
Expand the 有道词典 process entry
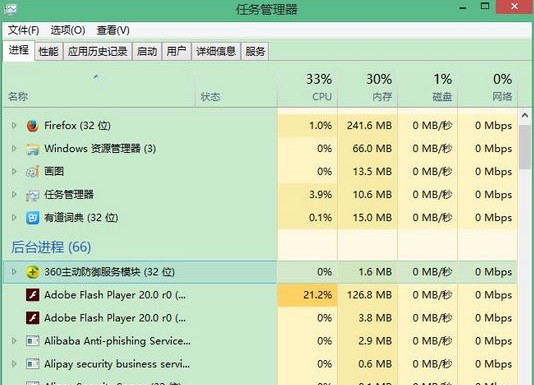(x=14, y=217)
